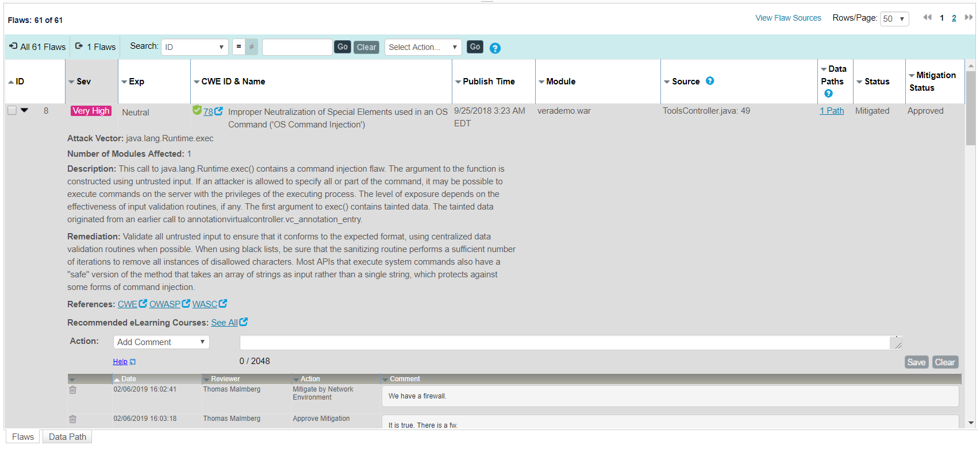
Task: Click the vertical scrollbar thumb
Action: 971,108
